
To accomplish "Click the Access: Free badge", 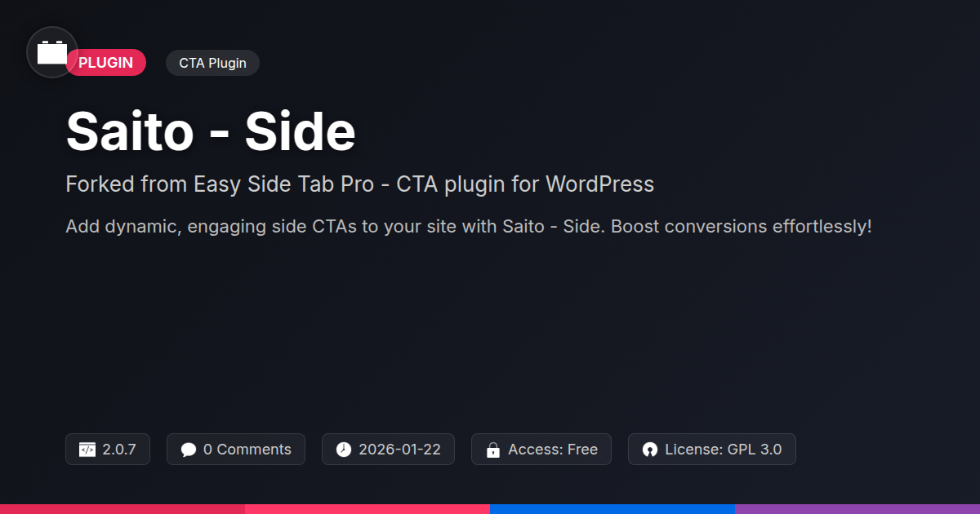I will [541, 450].
